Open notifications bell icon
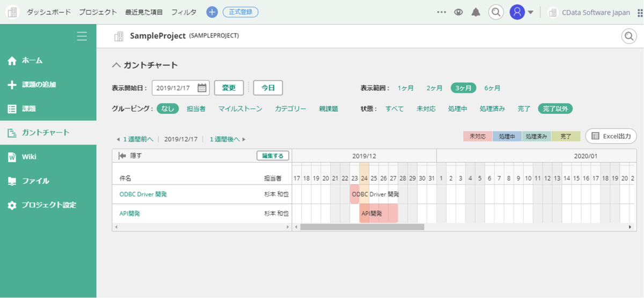 (475, 12)
